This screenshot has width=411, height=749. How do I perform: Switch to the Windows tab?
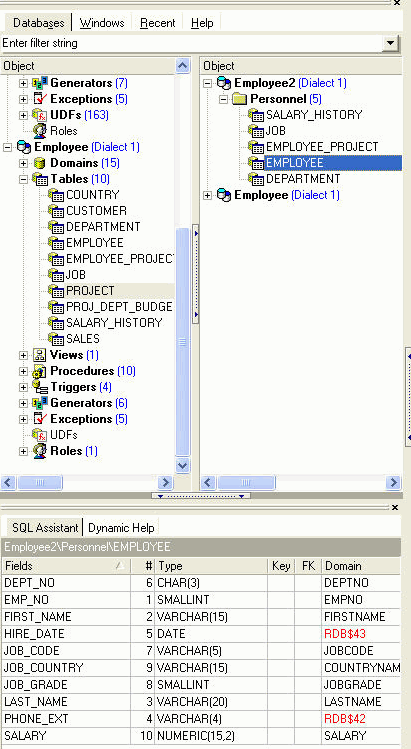(102, 23)
